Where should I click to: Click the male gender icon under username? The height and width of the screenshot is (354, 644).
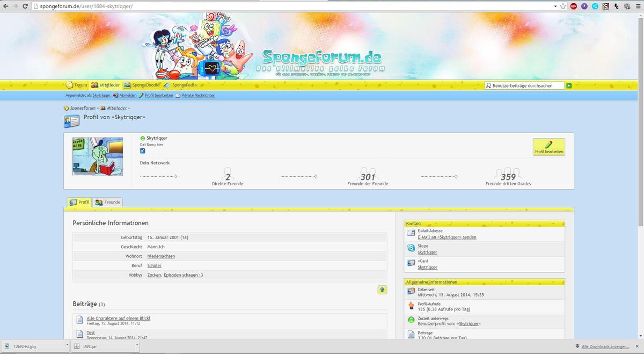tap(143, 151)
